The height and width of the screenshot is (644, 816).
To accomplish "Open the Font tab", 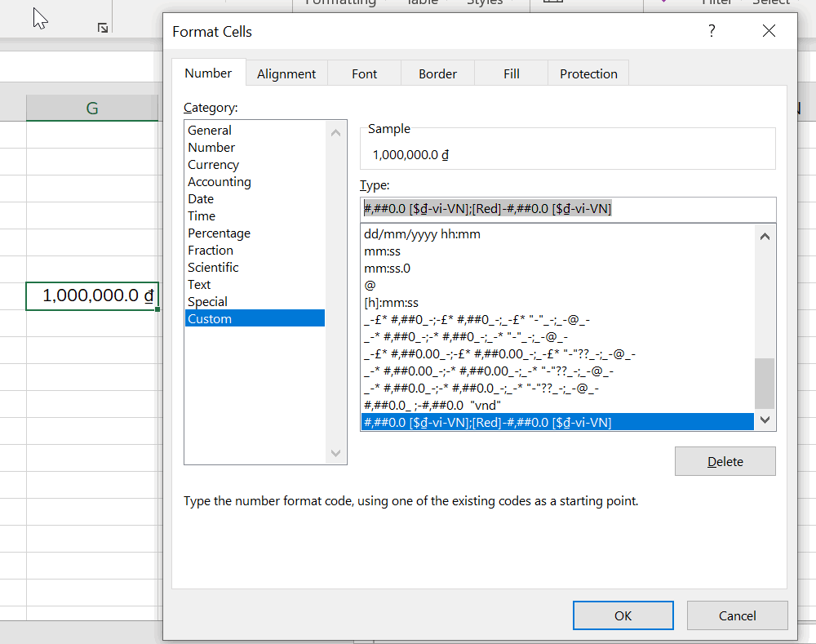I will 364,74.
